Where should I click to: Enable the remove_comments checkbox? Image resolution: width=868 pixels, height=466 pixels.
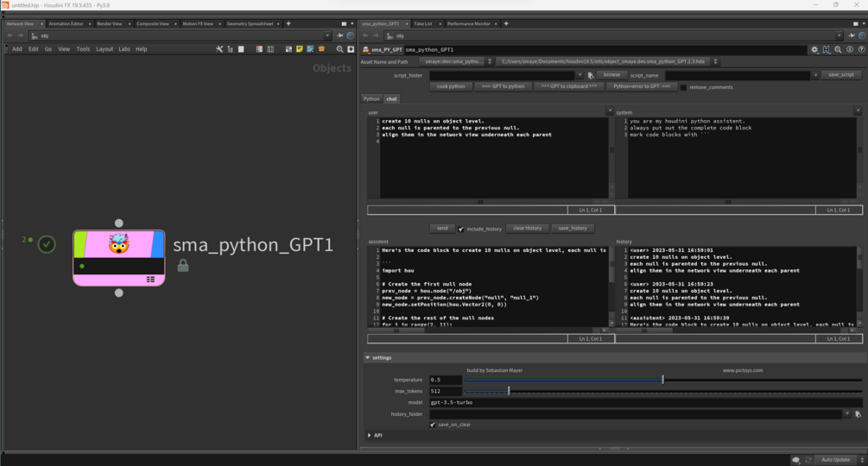(x=684, y=87)
